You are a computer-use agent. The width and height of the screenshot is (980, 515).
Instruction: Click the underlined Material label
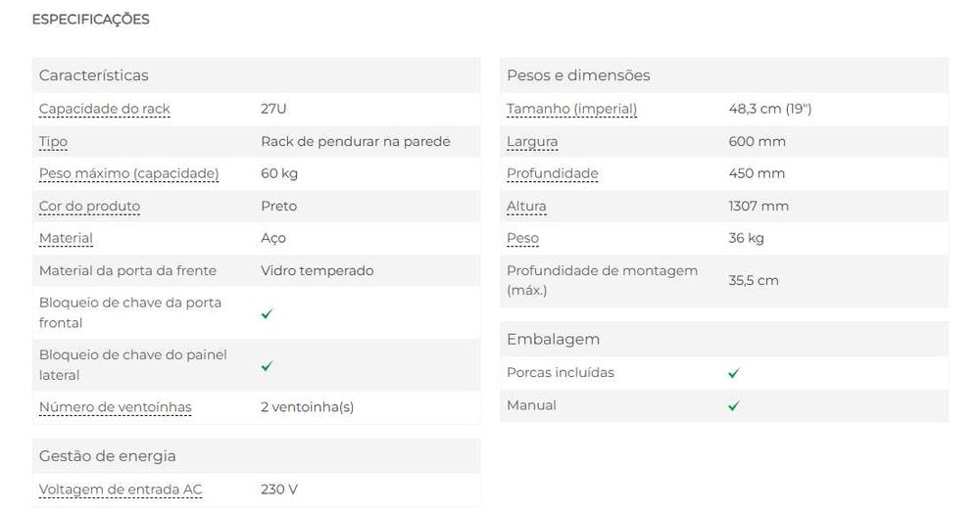pos(66,238)
